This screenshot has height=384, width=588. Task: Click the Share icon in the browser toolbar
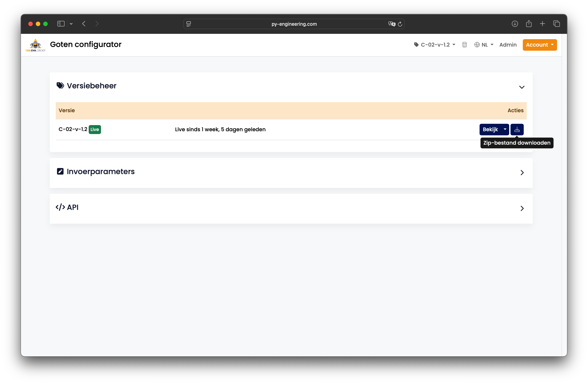[529, 23]
